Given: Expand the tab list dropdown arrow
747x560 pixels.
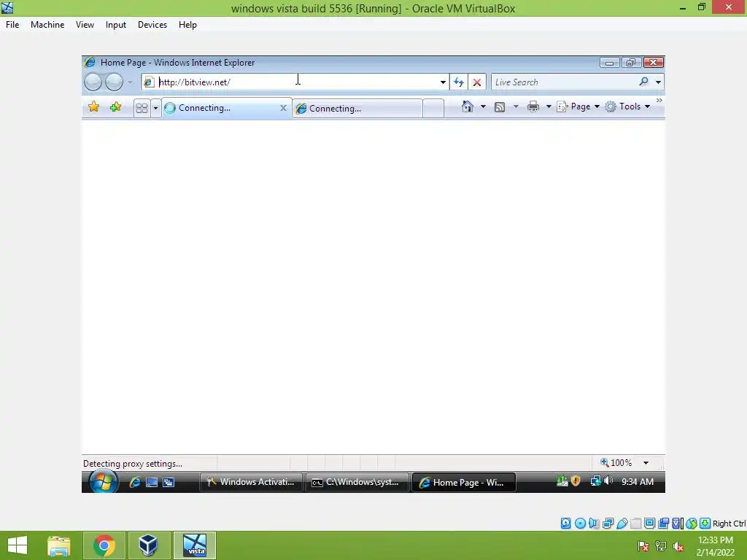Looking at the screenshot, I should coord(155,108).
